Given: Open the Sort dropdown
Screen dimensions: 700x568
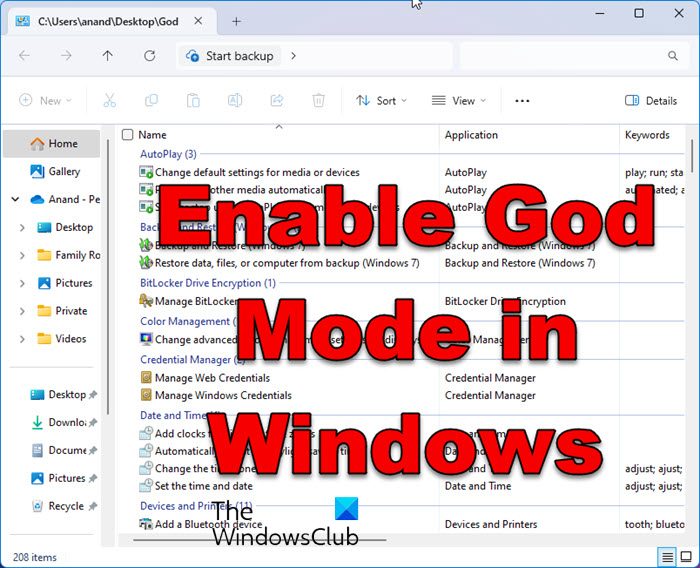Looking at the screenshot, I should coord(382,100).
